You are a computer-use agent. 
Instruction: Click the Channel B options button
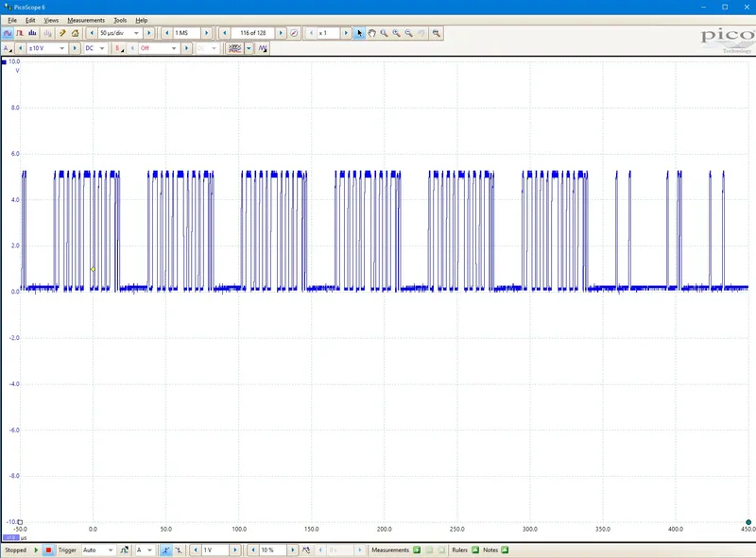pos(119,48)
